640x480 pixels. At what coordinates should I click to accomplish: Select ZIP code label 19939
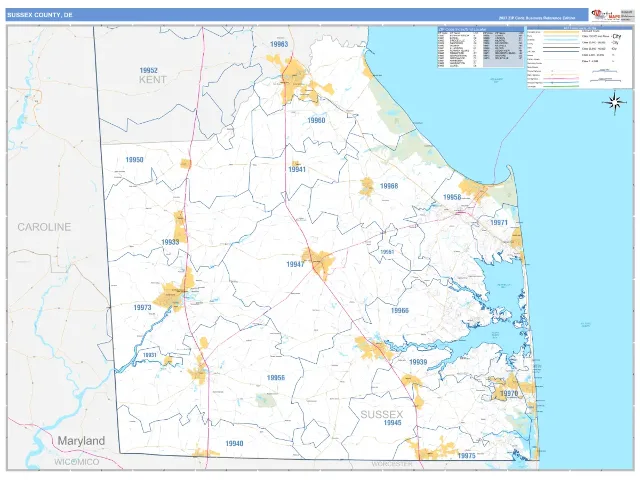(x=418, y=362)
